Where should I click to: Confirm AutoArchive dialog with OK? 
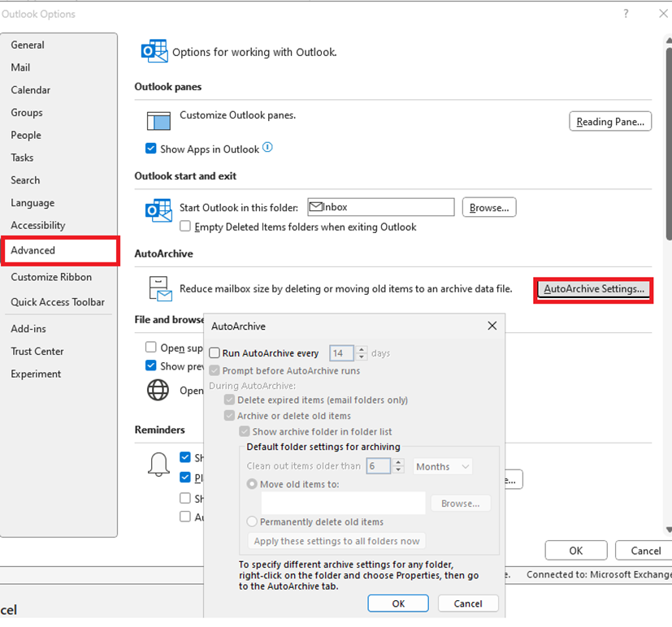(x=398, y=603)
